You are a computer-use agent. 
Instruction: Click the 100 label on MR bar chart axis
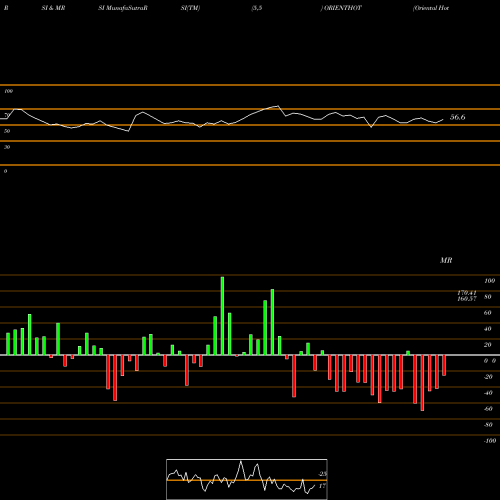[x=489, y=281]
